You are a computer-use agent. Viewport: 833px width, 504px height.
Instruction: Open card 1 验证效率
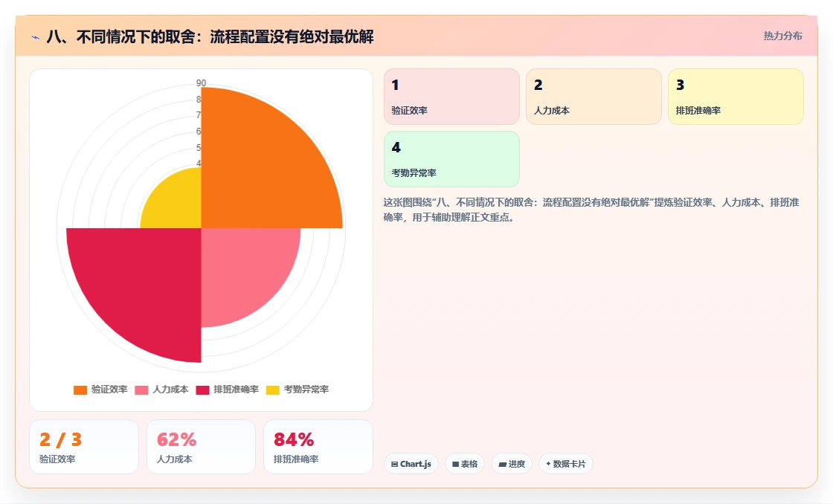(451, 97)
